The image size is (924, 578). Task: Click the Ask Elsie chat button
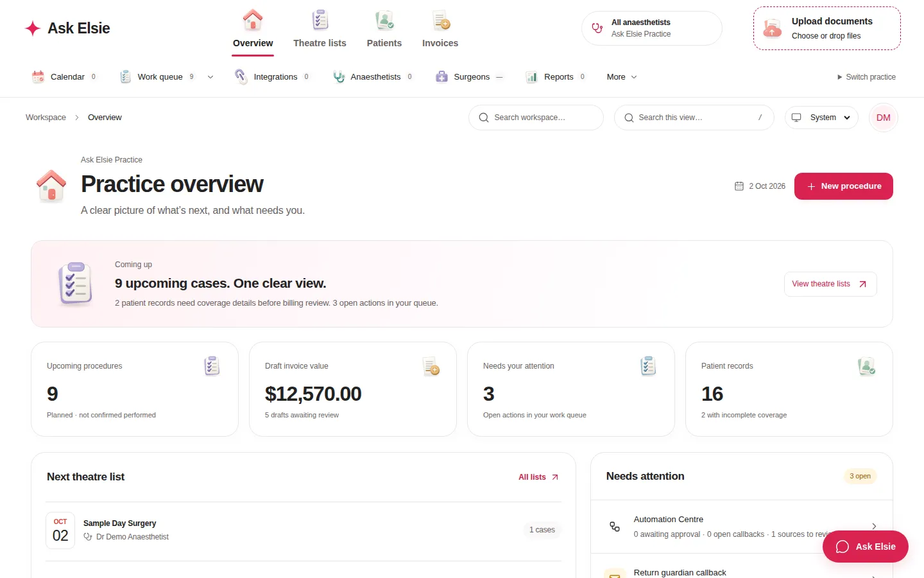pos(866,547)
